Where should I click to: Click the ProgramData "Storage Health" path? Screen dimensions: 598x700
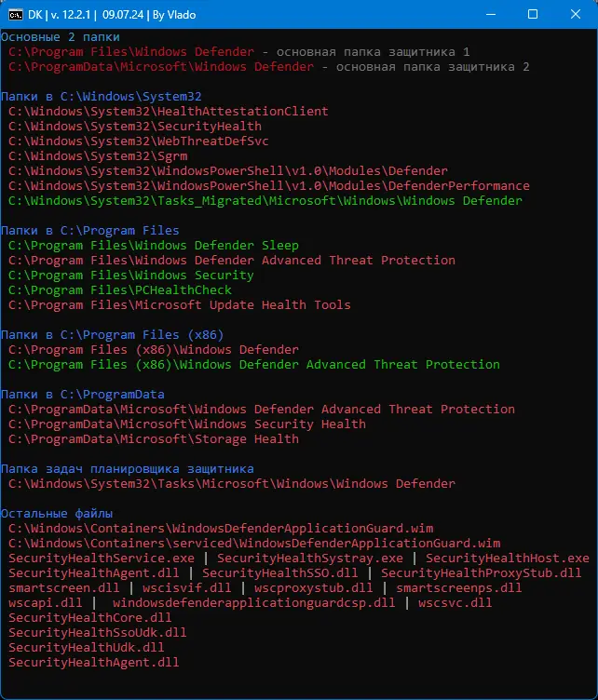[153, 439]
